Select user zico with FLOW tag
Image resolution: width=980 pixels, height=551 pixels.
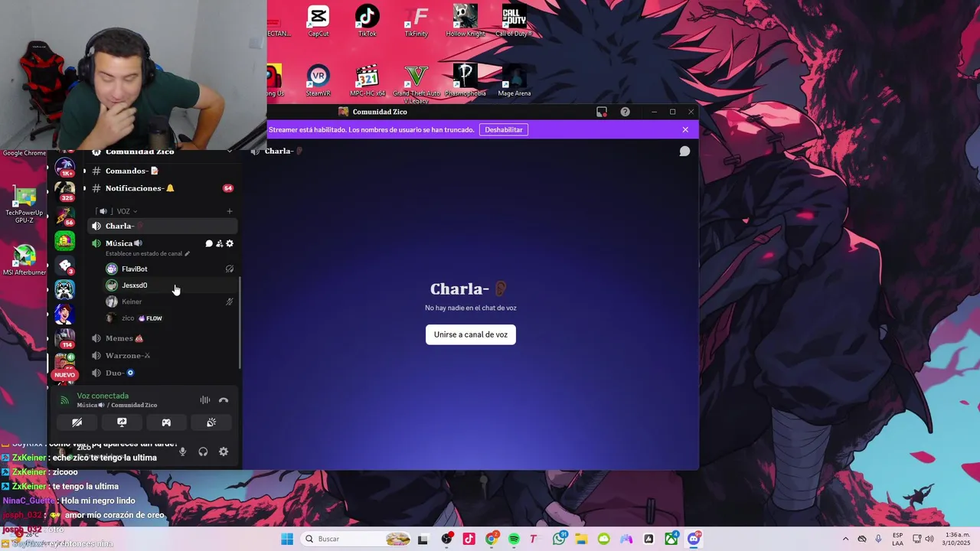(x=168, y=318)
